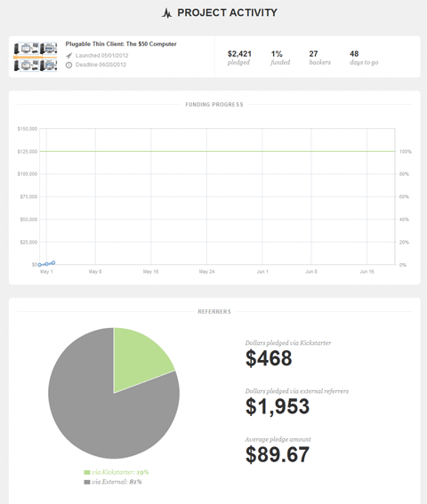Click the gray via External legend swatch
The width and height of the screenshot is (427, 504).
(x=87, y=482)
